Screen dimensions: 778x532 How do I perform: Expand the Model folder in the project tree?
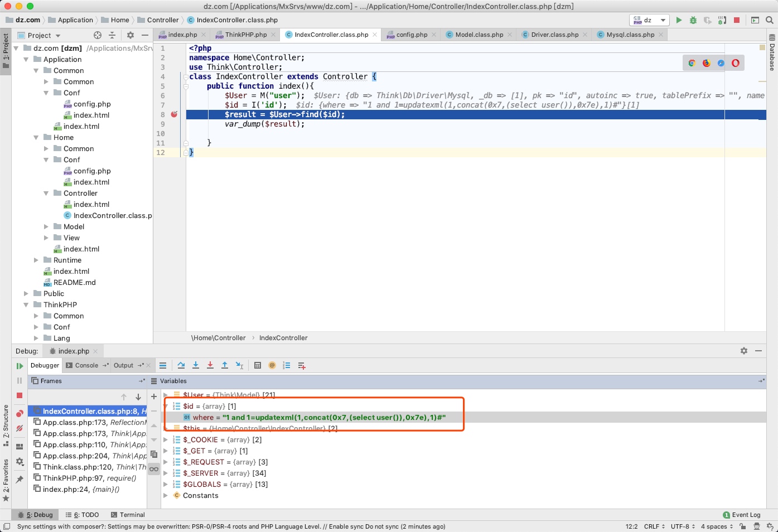pyautogui.click(x=46, y=226)
